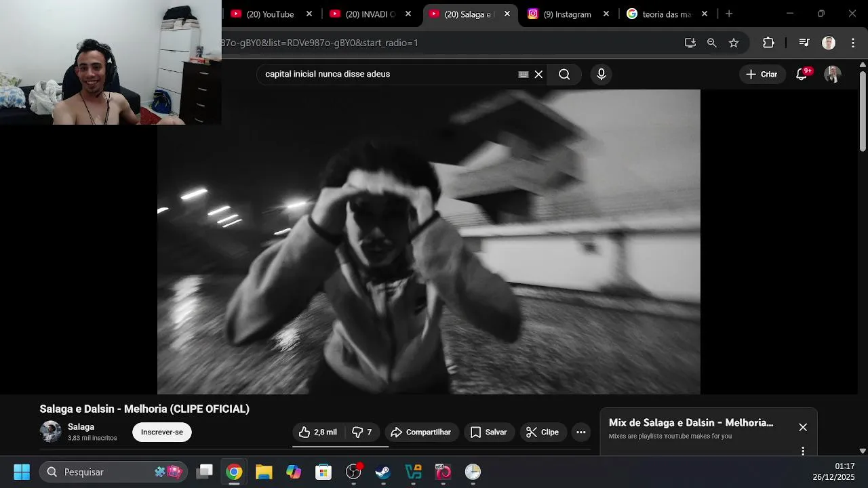Click the video title 'Salaga e Dalsin - Melhoria'
This screenshot has width=868, height=488.
tap(144, 409)
